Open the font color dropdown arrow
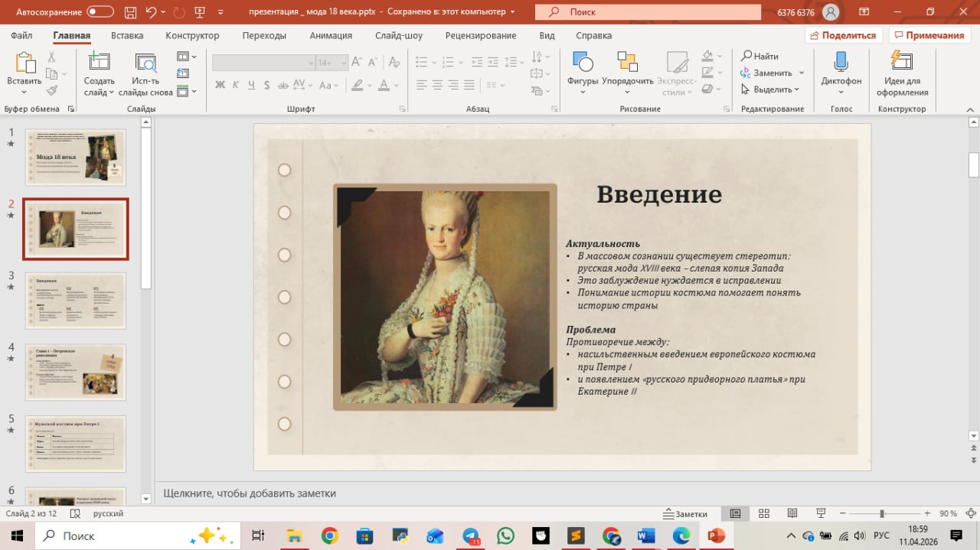Screen dimensions: 980x550 pos(396,85)
